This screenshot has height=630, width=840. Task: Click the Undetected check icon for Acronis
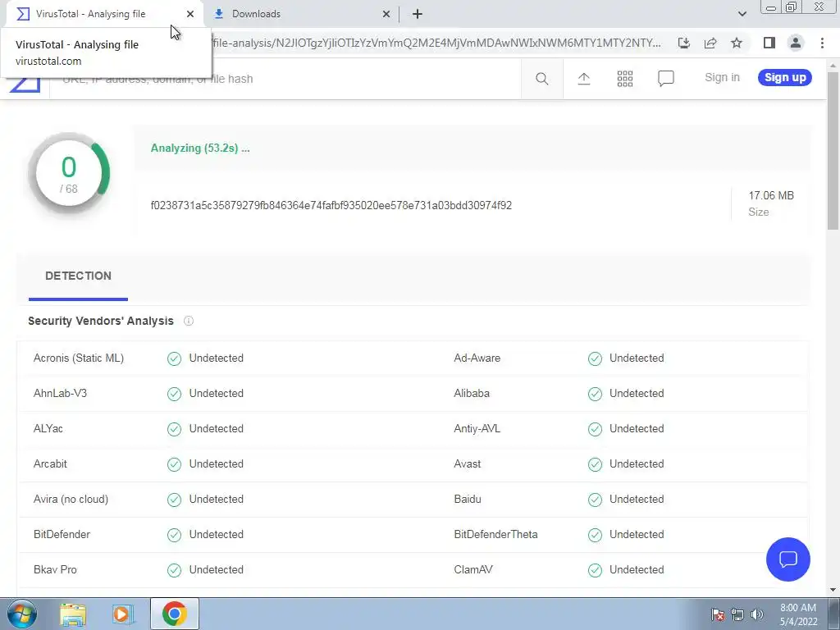click(174, 358)
